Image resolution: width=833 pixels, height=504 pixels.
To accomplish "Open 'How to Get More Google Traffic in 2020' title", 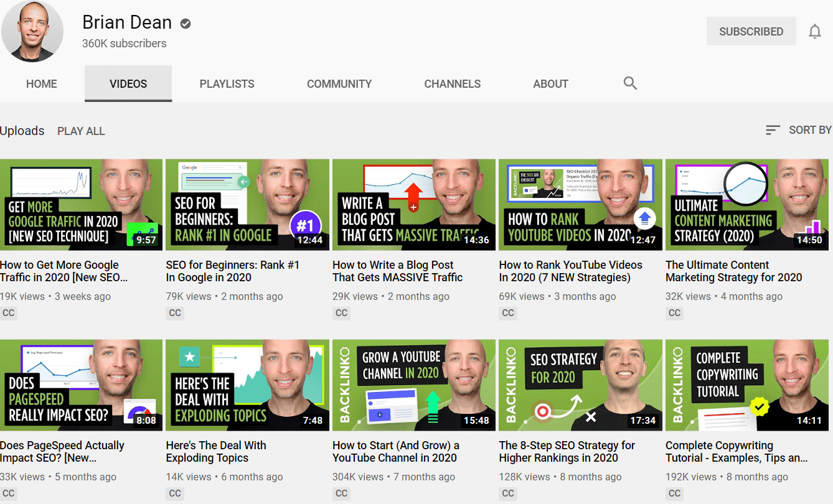I will coord(64,271).
